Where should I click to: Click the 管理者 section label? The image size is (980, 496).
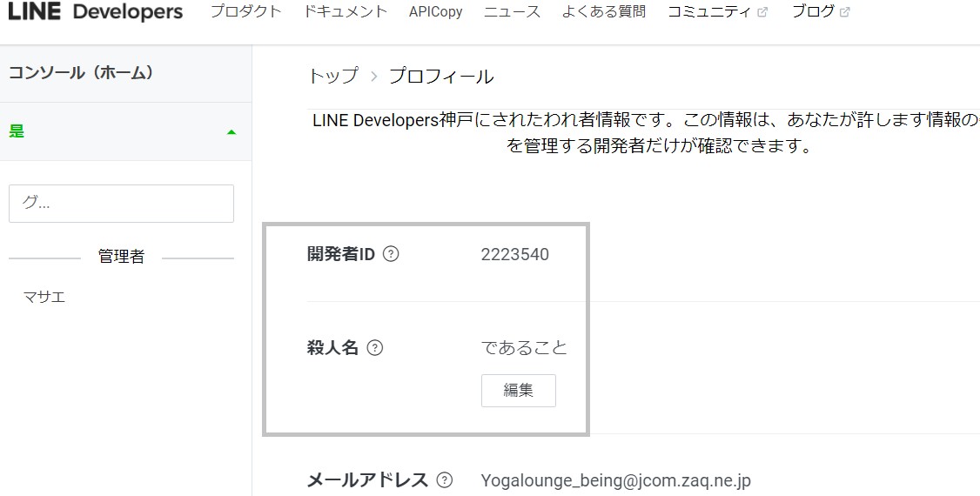point(121,257)
